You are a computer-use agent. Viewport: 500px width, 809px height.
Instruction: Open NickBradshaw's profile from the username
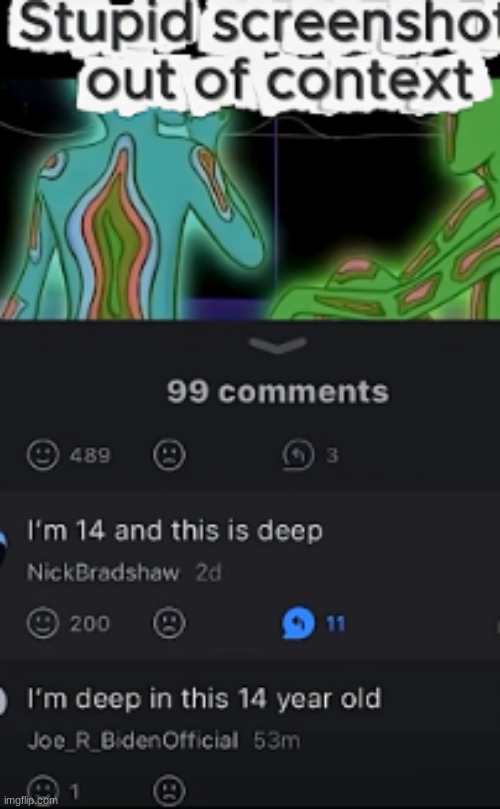pyautogui.click(x=103, y=573)
